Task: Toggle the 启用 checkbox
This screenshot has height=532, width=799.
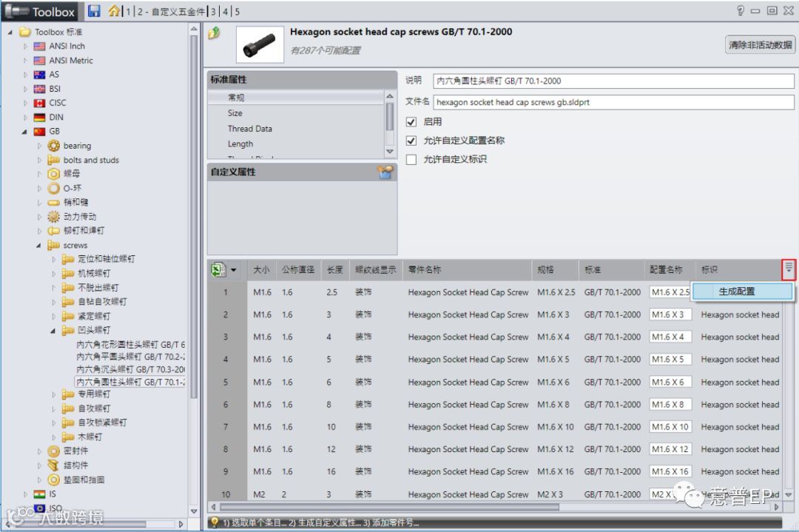Action: (x=411, y=122)
